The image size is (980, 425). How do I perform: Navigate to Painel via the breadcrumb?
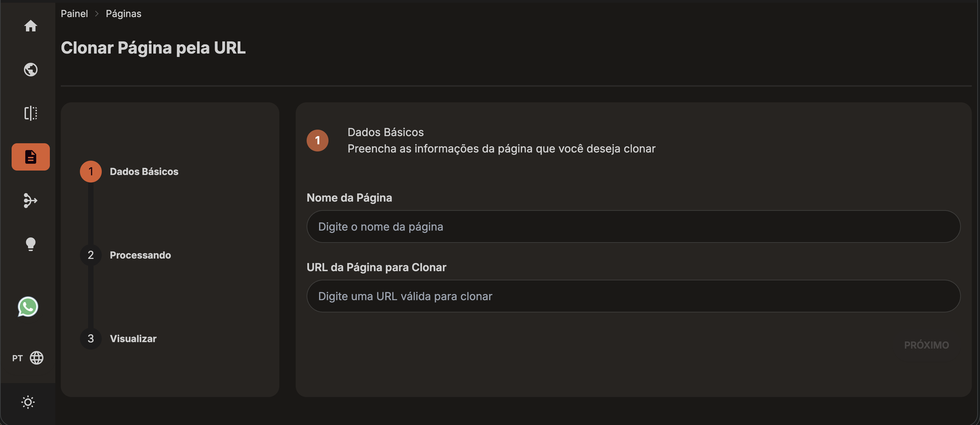[x=74, y=13]
